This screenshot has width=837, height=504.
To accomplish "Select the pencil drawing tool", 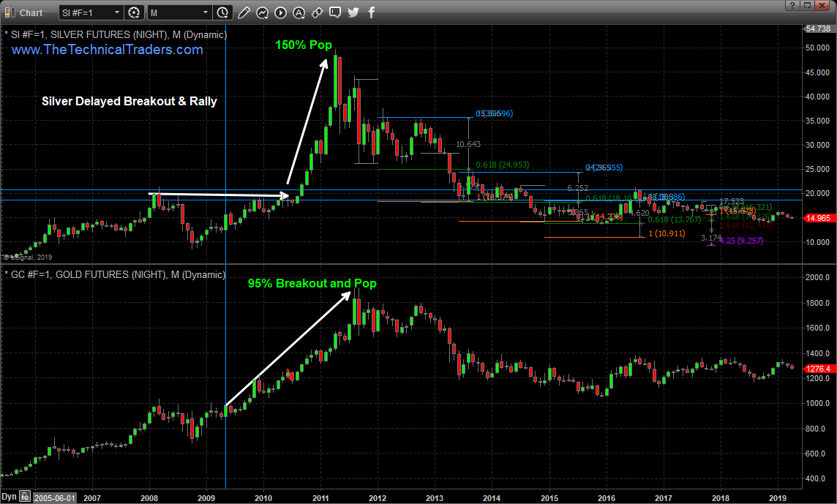I will [x=244, y=12].
